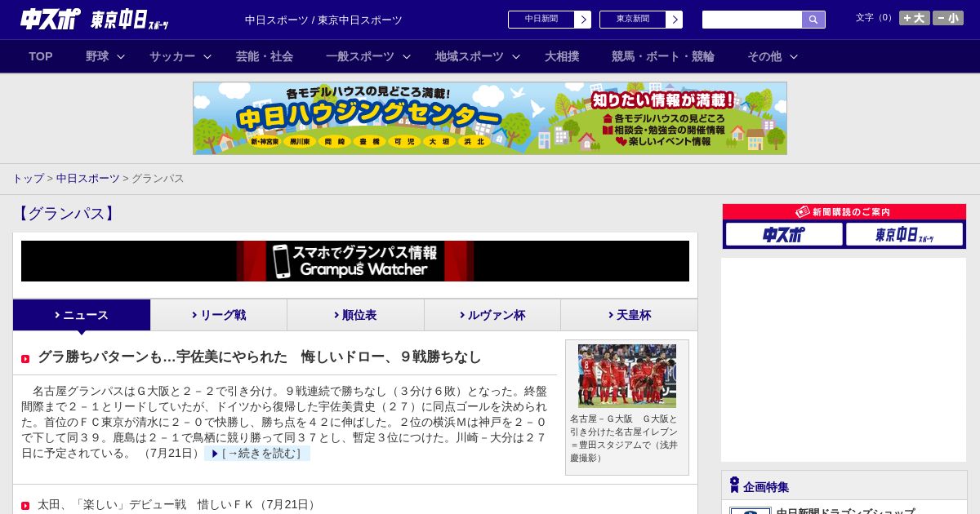980x514 pixels.
Task: Open 大相撲 in the navigation bar
Action: coord(562,56)
